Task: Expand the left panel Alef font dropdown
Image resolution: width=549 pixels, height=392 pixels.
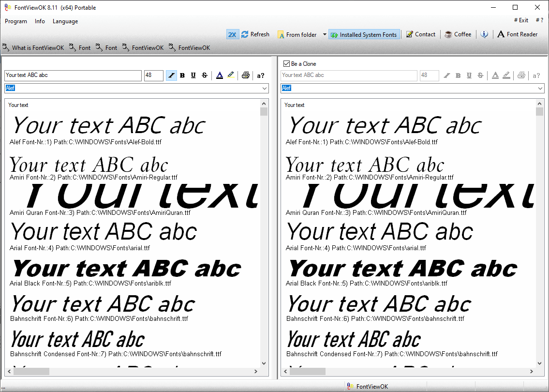Action: pos(265,88)
